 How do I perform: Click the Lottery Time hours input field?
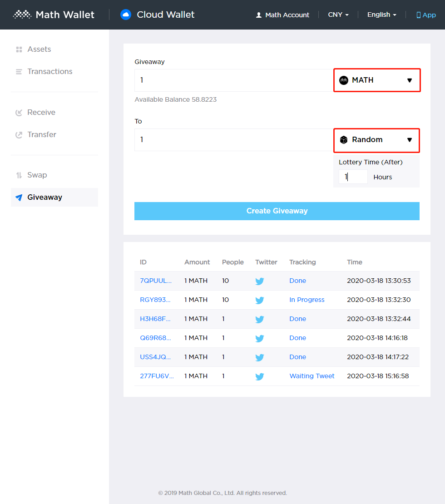pos(353,177)
